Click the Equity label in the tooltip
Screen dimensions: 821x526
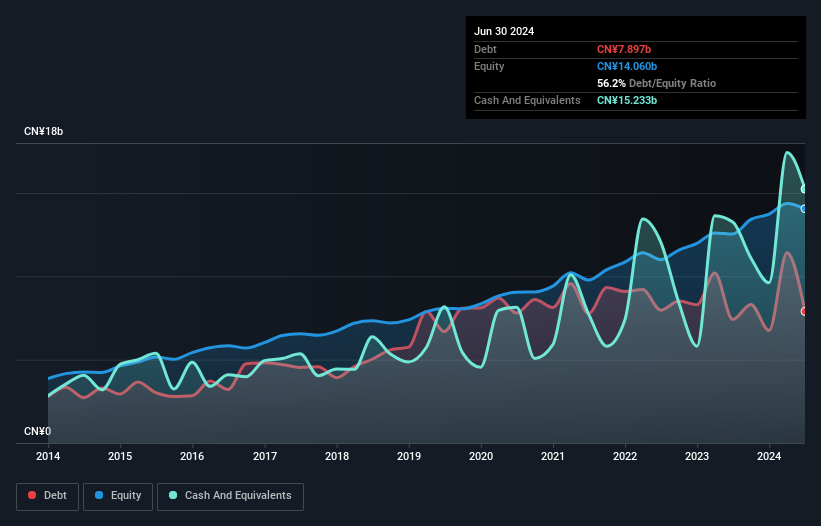[x=489, y=66]
